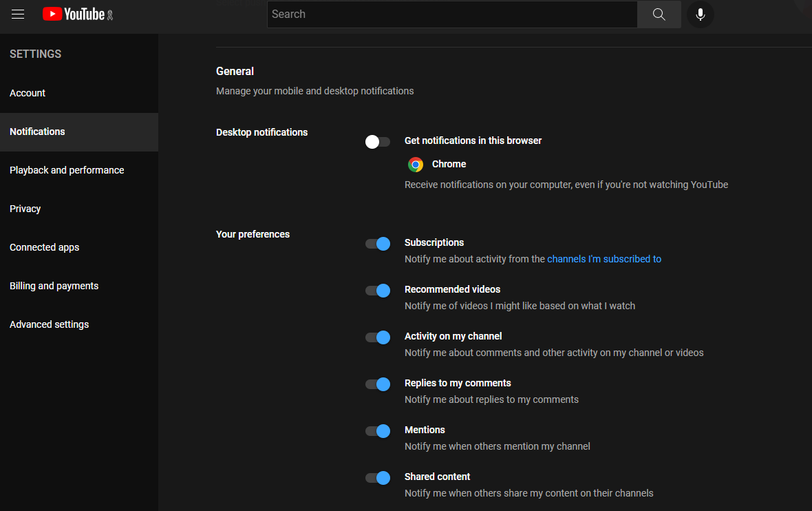Focus the Search input field
Viewport: 812px width, 511px height.
click(x=452, y=14)
